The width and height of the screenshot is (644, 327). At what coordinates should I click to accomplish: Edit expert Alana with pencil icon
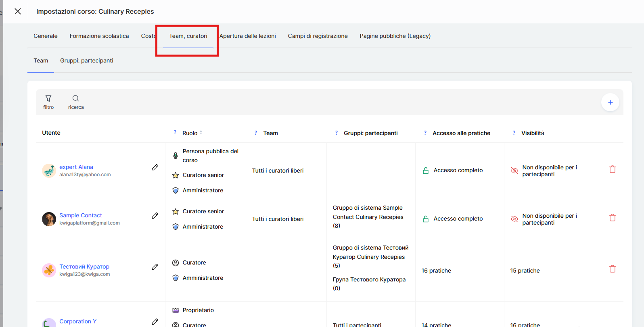(x=155, y=167)
